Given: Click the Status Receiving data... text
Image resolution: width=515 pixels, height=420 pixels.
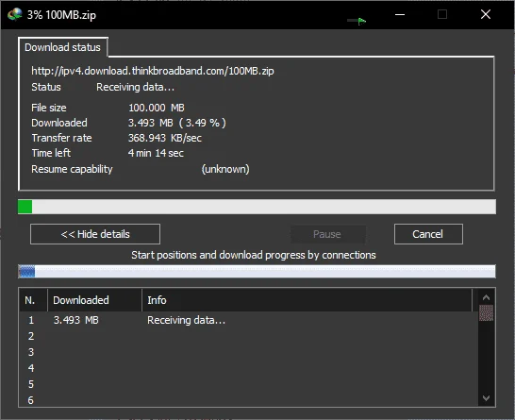Looking at the screenshot, I should pyautogui.click(x=135, y=87).
